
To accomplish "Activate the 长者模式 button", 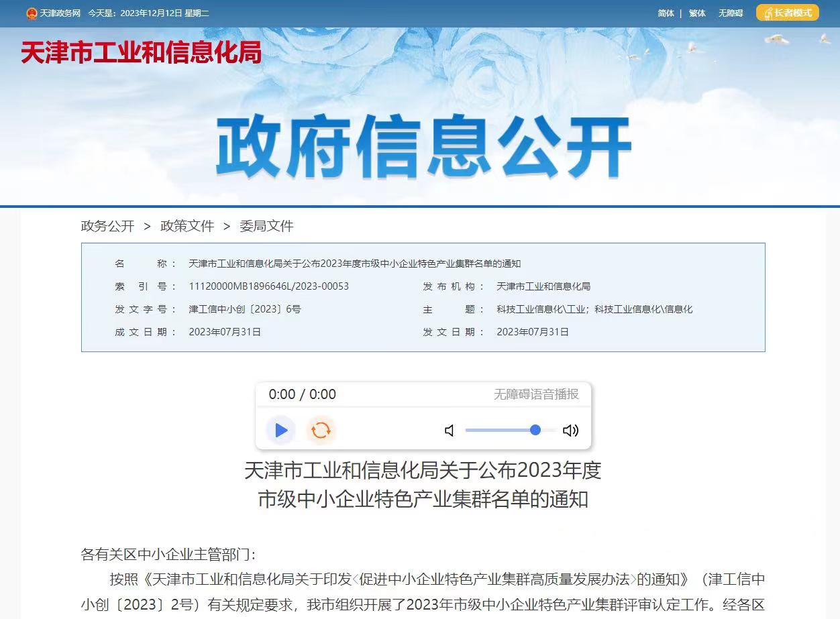I will (787, 13).
